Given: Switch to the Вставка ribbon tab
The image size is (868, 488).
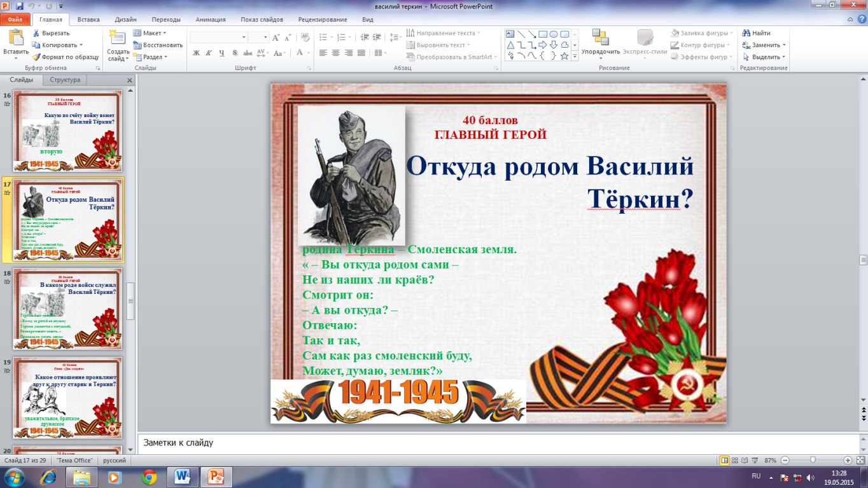Looking at the screenshot, I should (88, 20).
